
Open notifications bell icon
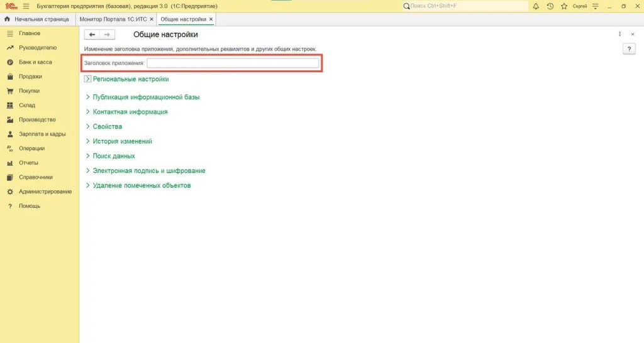click(536, 6)
